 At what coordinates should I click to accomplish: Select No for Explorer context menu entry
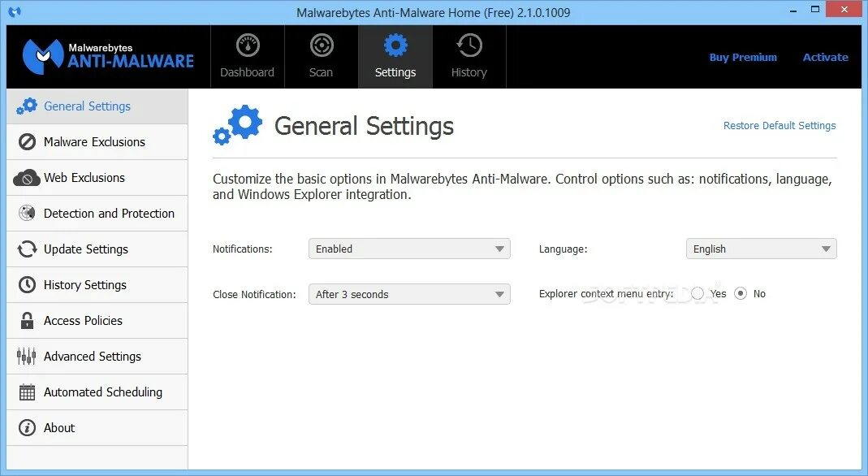(741, 294)
